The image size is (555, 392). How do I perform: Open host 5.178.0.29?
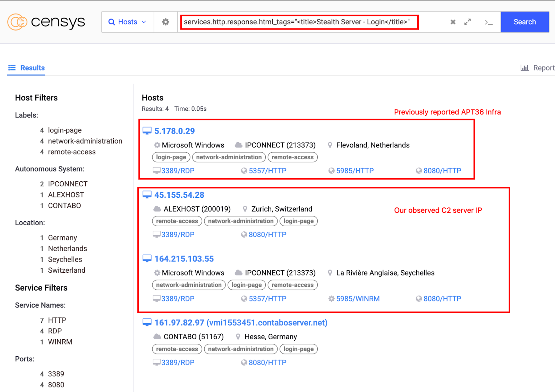pyautogui.click(x=174, y=131)
